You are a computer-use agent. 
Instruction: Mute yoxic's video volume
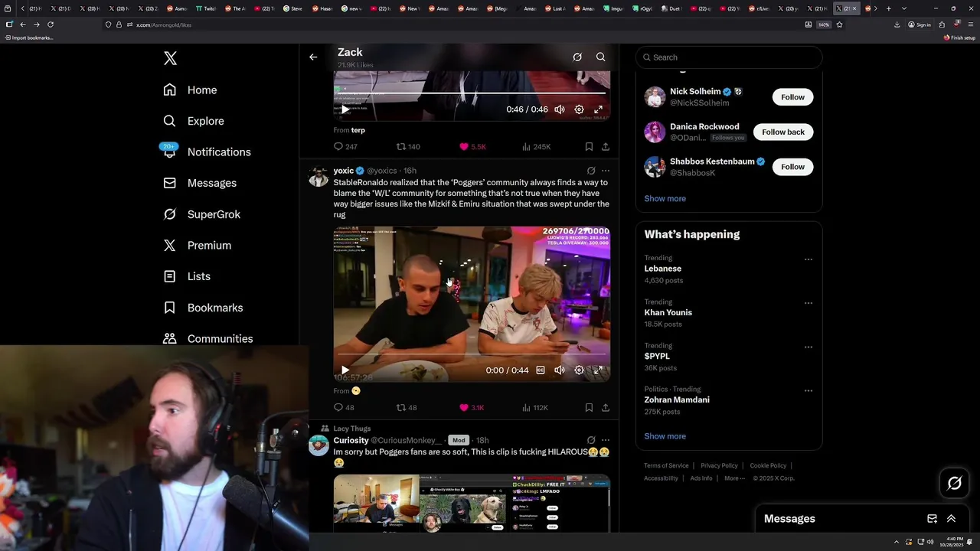click(x=560, y=370)
